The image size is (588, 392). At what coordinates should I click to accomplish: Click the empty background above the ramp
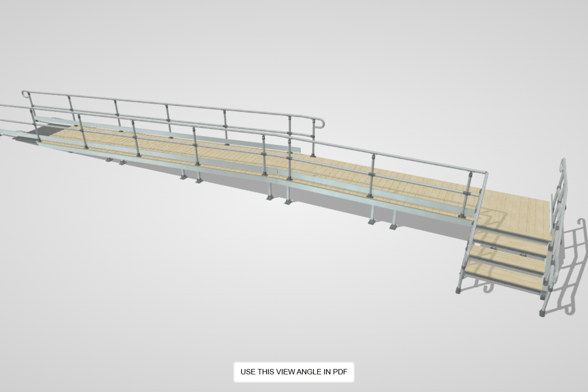[x=294, y=49]
